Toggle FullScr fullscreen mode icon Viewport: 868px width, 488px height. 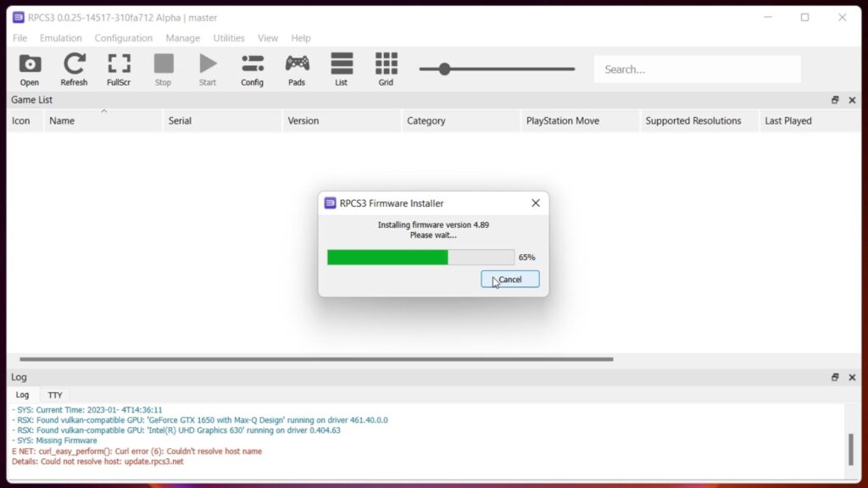pyautogui.click(x=119, y=69)
